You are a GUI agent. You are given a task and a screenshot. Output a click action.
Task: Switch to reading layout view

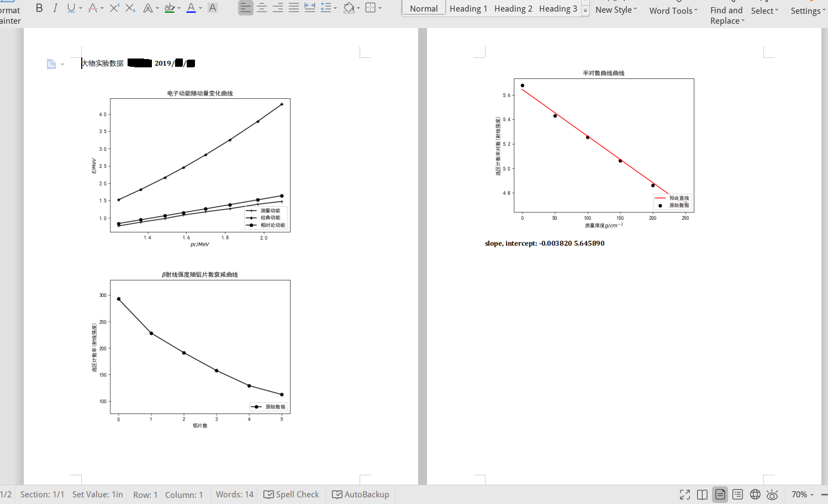[x=703, y=495]
